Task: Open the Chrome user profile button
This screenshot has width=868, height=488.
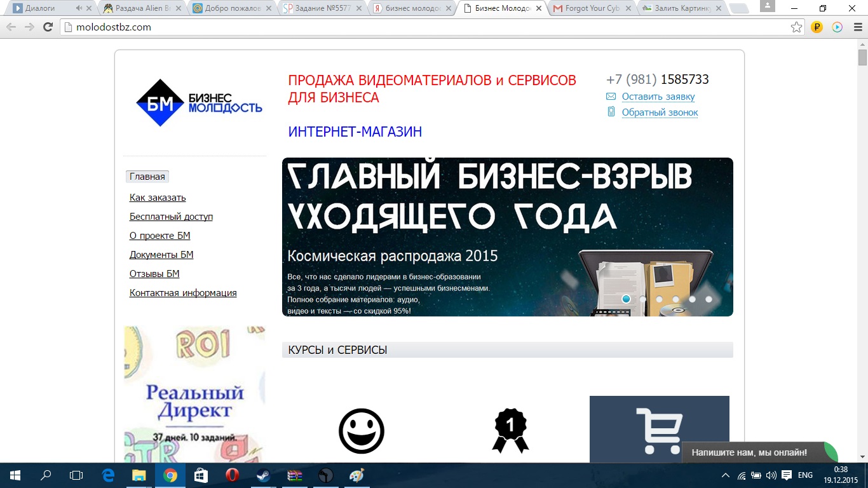Action: pyautogui.click(x=767, y=6)
